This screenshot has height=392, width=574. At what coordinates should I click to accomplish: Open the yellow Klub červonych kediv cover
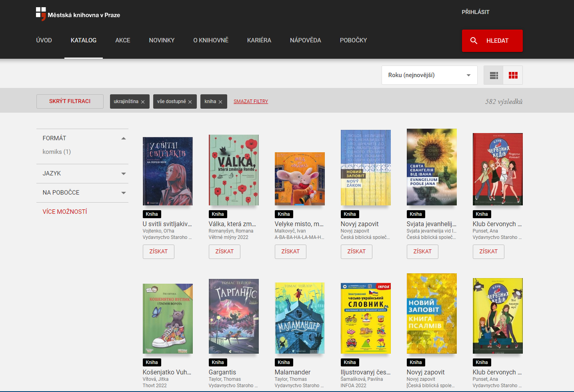498,316
